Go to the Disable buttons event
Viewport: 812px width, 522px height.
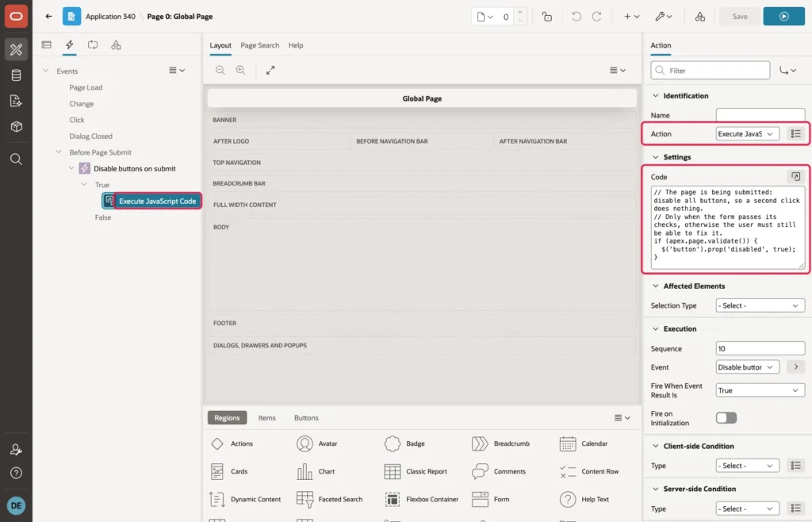click(795, 367)
